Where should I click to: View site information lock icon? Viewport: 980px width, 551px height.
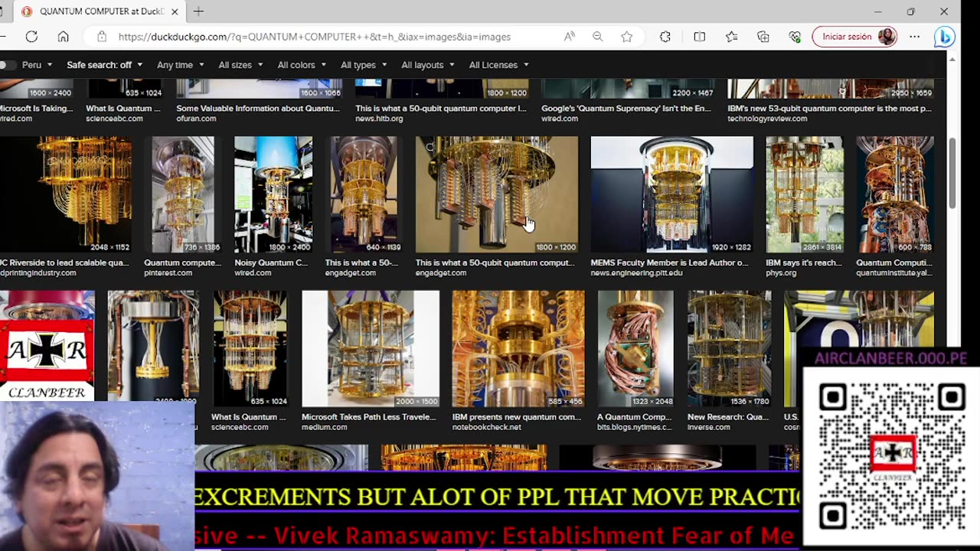click(x=101, y=37)
